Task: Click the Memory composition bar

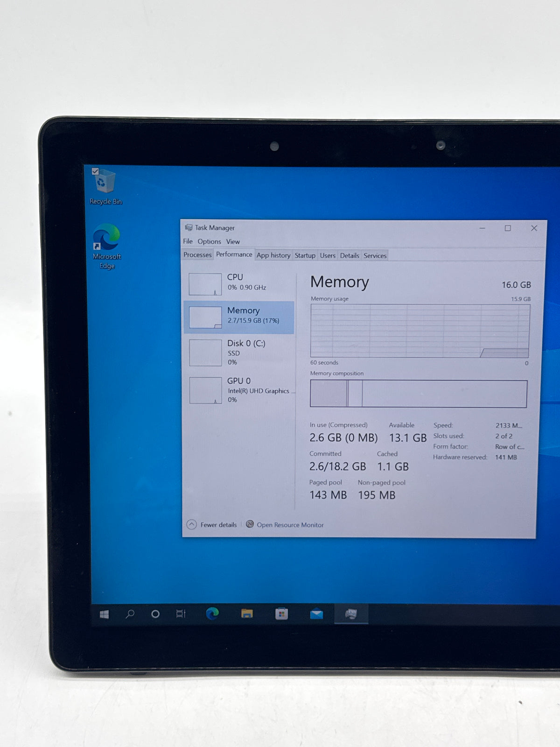Action: (419, 394)
